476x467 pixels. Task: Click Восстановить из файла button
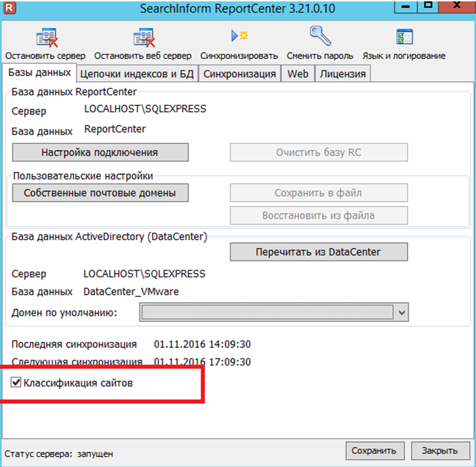pos(318,216)
